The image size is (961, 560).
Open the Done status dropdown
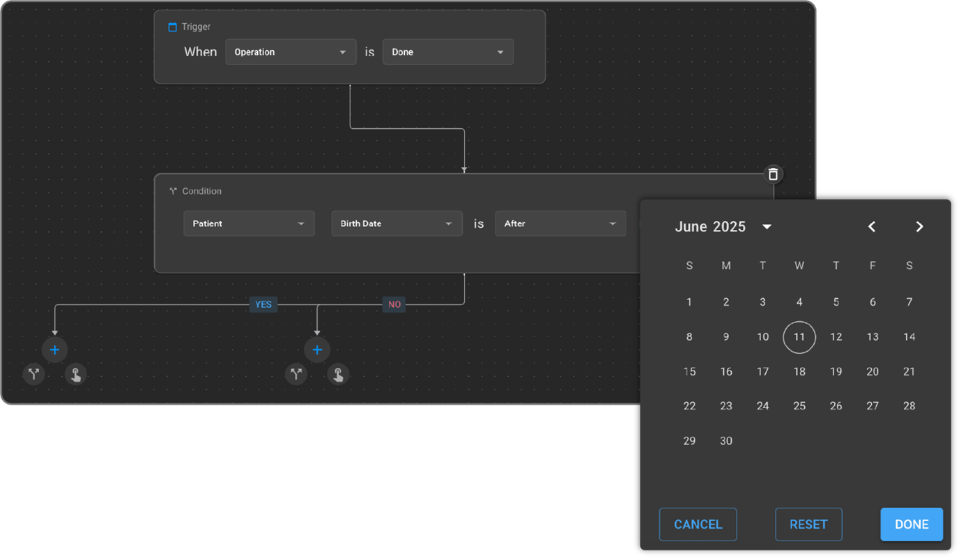pyautogui.click(x=447, y=52)
